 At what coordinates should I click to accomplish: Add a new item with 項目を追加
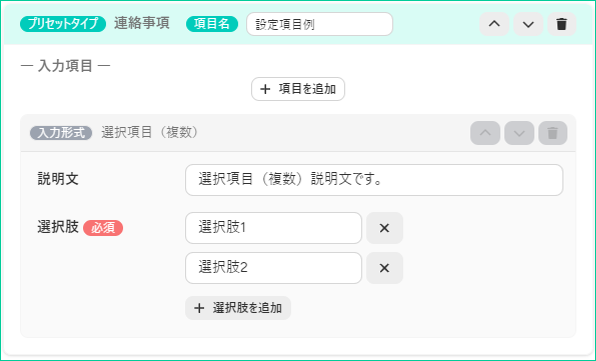(x=298, y=89)
